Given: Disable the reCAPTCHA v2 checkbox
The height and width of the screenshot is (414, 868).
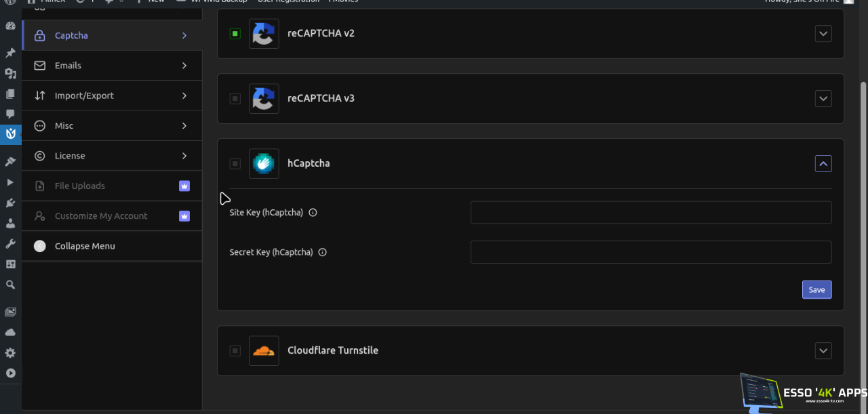Looking at the screenshot, I should pyautogui.click(x=235, y=34).
